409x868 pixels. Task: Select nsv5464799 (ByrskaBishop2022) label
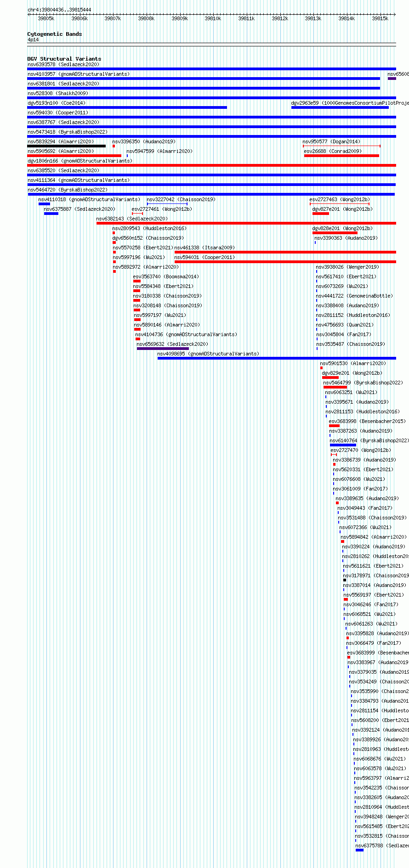363,383
